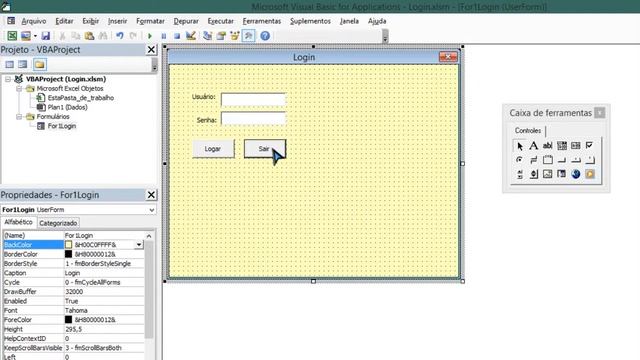Click the Break (pause) toolbar icon
Screen dimensions: 640x360
164,36
